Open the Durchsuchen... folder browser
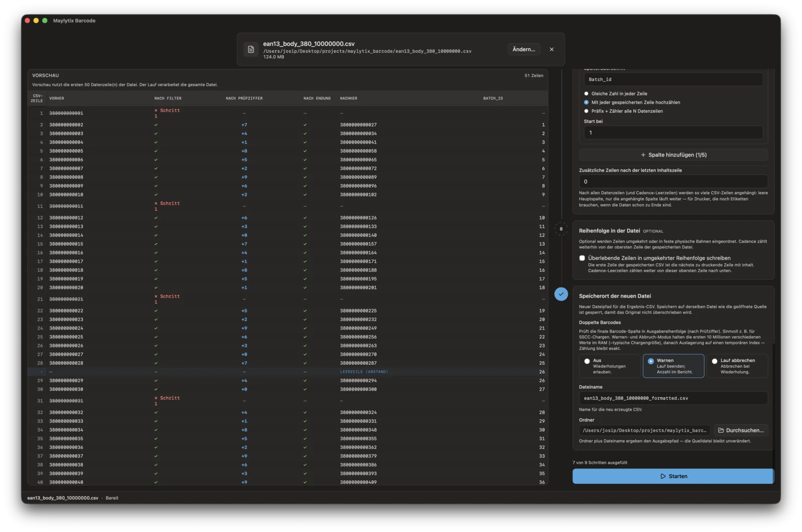Screen dimensions: 802x532 tap(740, 430)
